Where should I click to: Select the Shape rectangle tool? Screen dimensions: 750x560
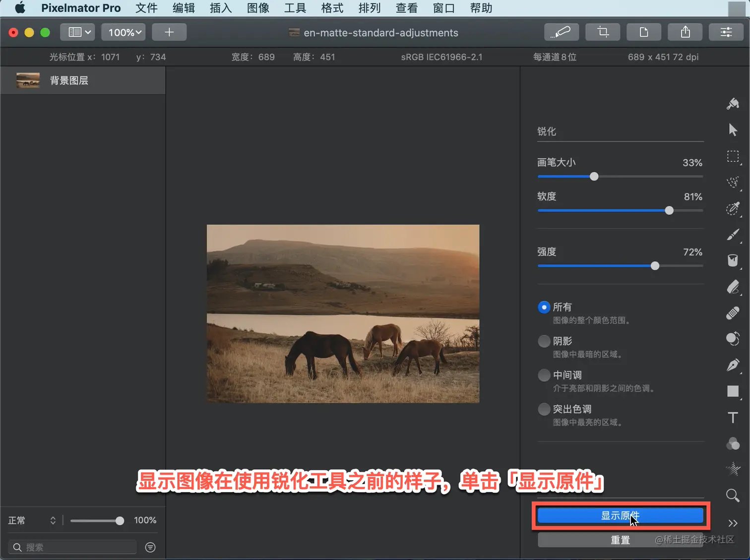[x=733, y=391]
